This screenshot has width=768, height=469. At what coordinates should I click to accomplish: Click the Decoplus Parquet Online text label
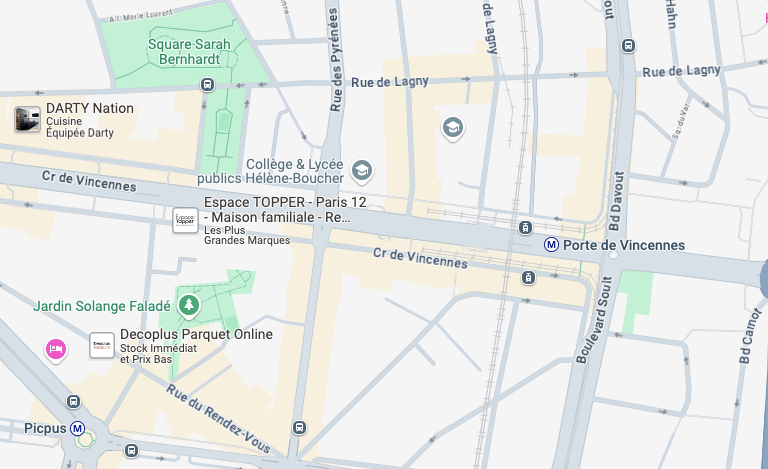point(196,334)
